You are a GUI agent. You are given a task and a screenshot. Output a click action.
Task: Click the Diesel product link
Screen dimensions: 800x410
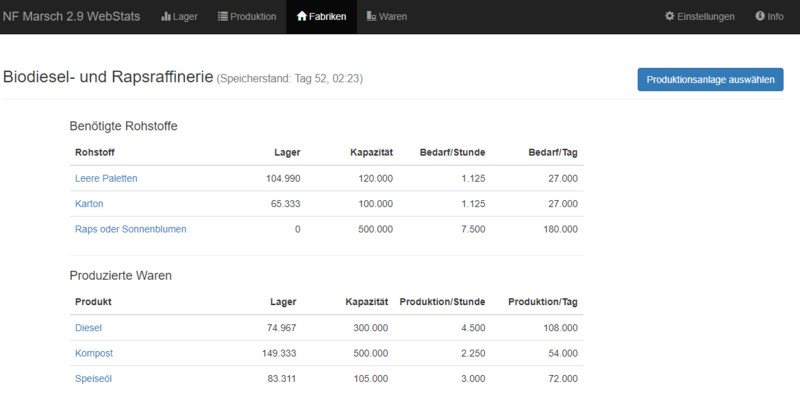coord(88,327)
